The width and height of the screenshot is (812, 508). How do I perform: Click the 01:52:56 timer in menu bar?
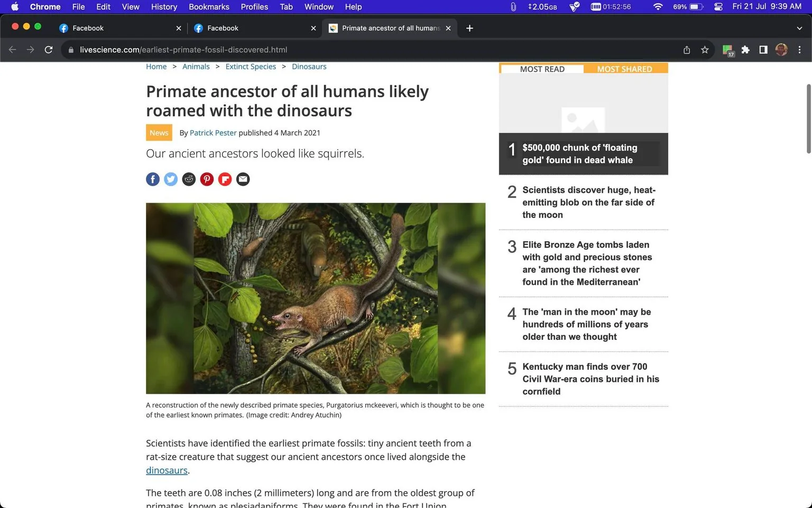(x=611, y=7)
